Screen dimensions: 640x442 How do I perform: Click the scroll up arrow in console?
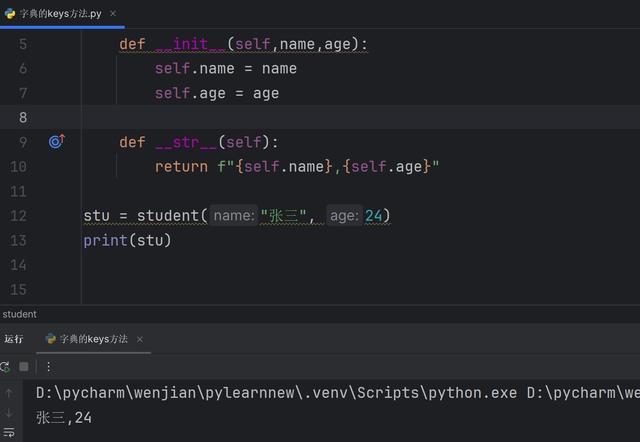tap(9, 393)
